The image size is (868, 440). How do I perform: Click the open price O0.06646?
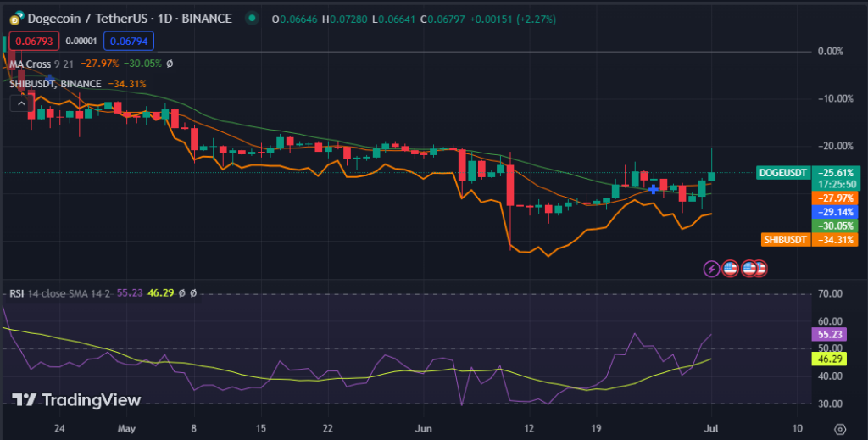pyautogui.click(x=295, y=19)
